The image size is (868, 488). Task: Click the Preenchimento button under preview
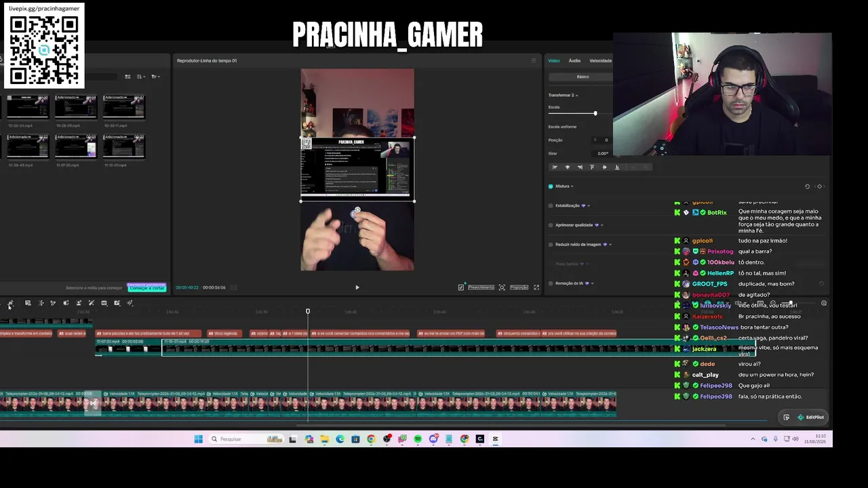(x=481, y=287)
